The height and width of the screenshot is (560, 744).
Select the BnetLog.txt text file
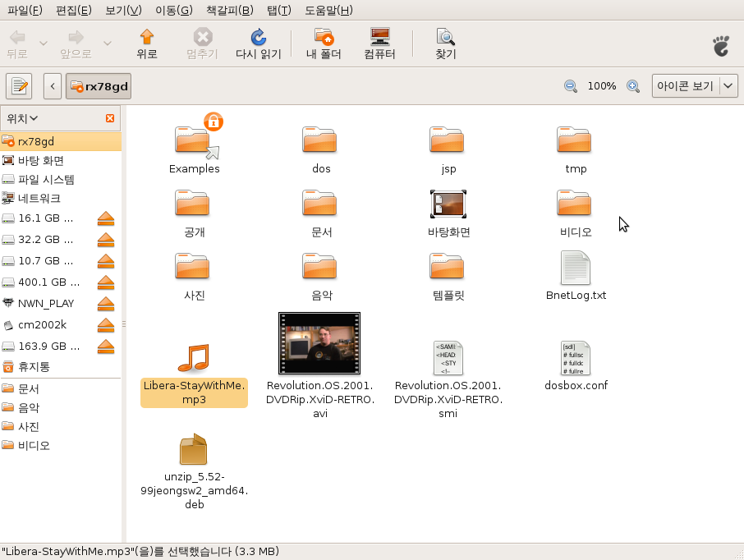point(576,268)
